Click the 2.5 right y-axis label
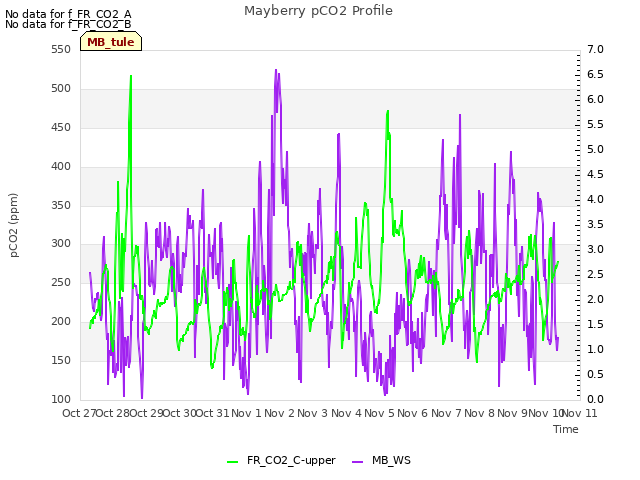Screen dimensions: 640x480 click(595, 274)
